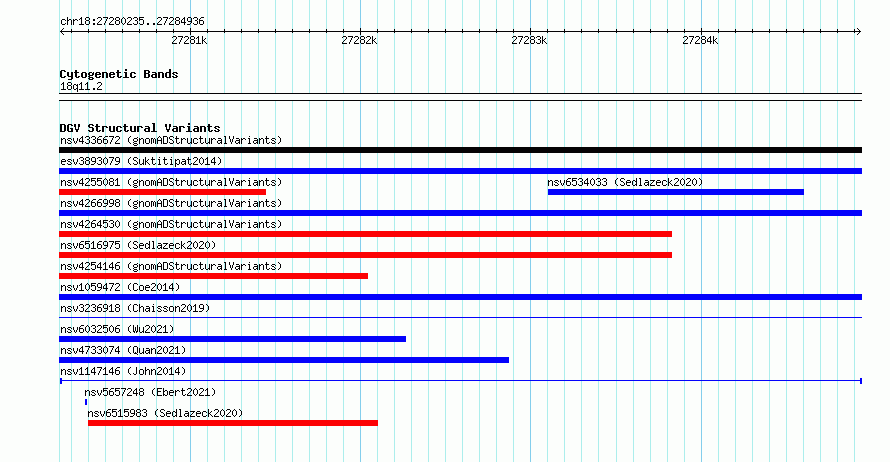Open nsv4255081 gnomAD variant label
The width and height of the screenshot is (890, 462).
171,182
